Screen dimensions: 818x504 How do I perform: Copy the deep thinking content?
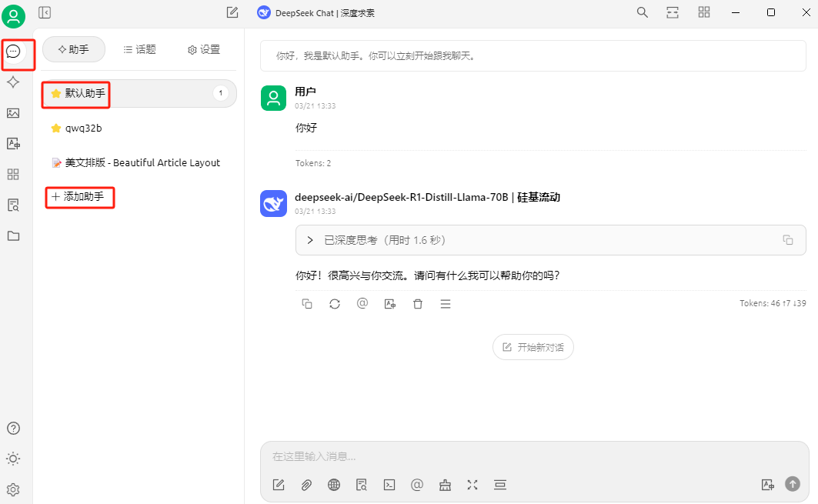coord(788,240)
